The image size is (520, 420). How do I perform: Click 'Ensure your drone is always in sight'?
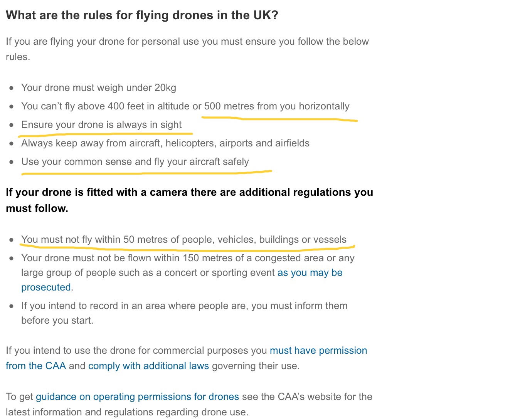101,125
